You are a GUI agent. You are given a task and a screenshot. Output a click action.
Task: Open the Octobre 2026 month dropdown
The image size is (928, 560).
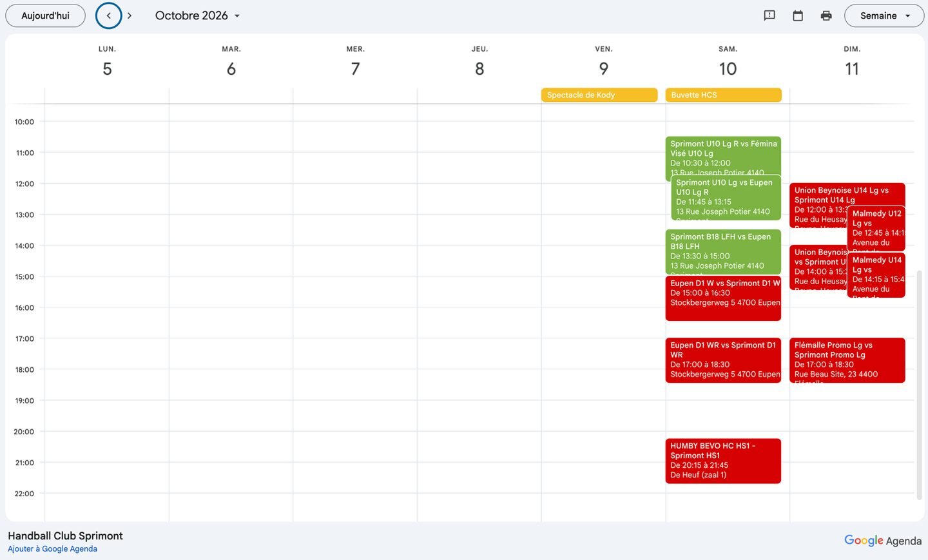(198, 15)
